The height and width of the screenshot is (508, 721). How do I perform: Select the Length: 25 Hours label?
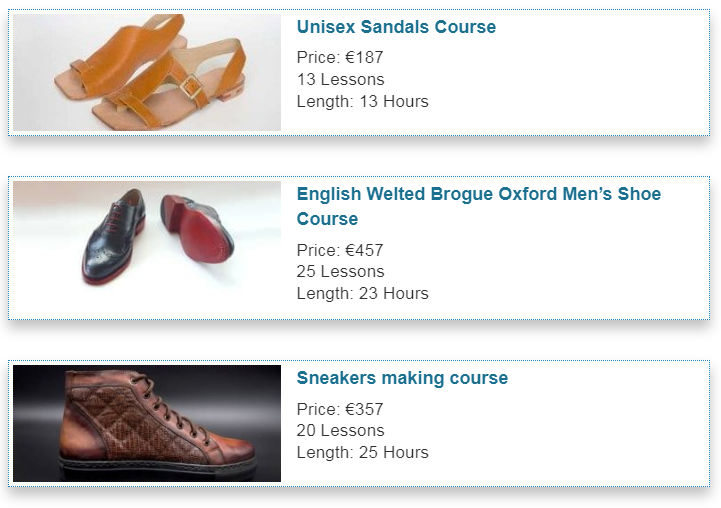click(x=362, y=452)
